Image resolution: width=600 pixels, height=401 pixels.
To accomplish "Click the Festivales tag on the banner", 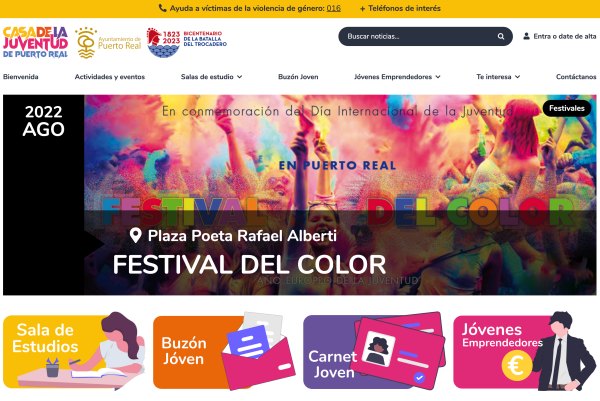I will coord(567,108).
